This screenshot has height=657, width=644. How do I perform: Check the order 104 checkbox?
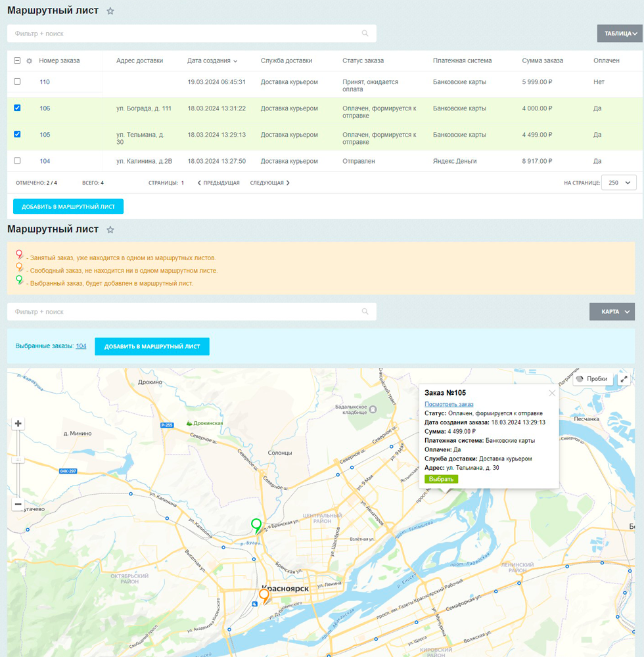pos(17,160)
